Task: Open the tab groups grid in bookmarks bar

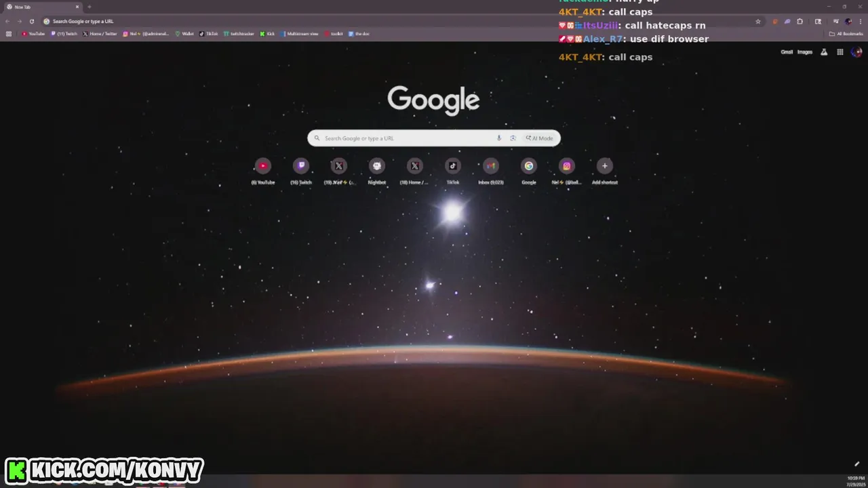Action: click(x=9, y=33)
